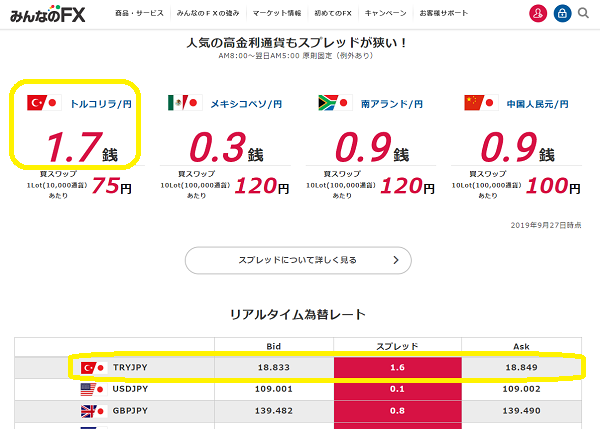This screenshot has width=600, height=429.
Task: Open the red account opening icon
Action: coord(538,13)
